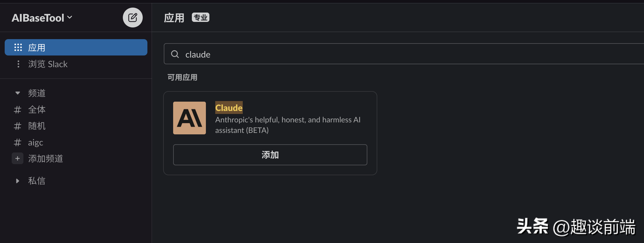
Task: Open the AIBaseTool workspace dropdown
Action: pos(42,18)
